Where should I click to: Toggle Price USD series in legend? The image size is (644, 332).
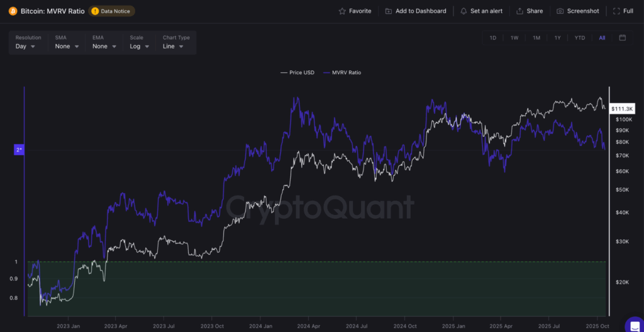297,73
